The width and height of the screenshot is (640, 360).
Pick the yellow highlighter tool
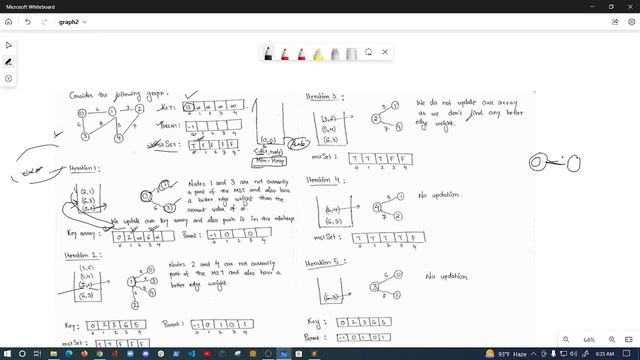pos(318,53)
